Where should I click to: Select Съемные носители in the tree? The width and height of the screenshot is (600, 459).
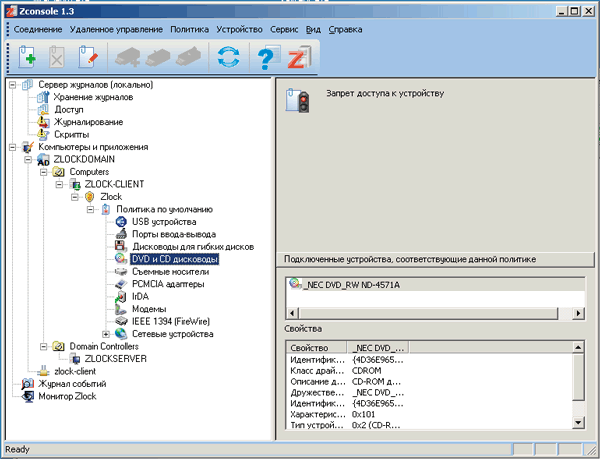[x=170, y=271]
